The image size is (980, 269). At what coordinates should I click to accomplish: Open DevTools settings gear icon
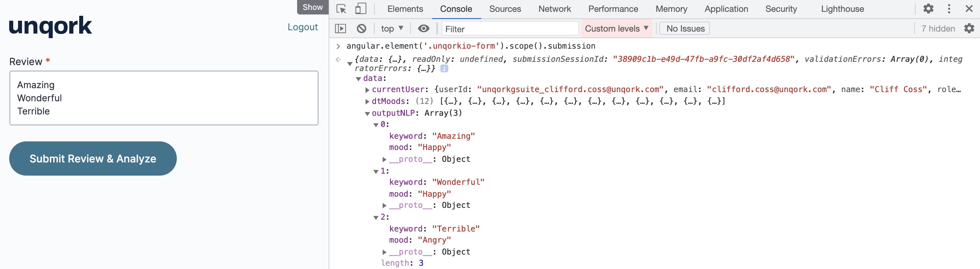pos(928,8)
